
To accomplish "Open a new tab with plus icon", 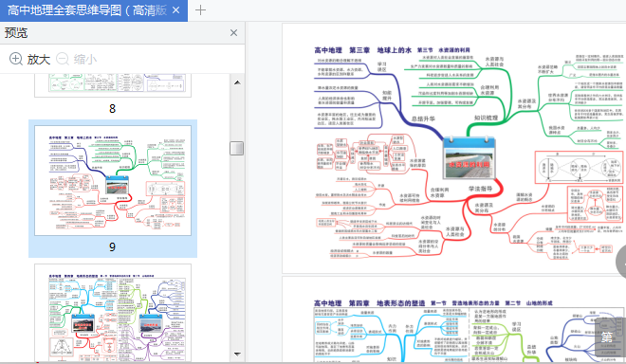I will [200, 10].
